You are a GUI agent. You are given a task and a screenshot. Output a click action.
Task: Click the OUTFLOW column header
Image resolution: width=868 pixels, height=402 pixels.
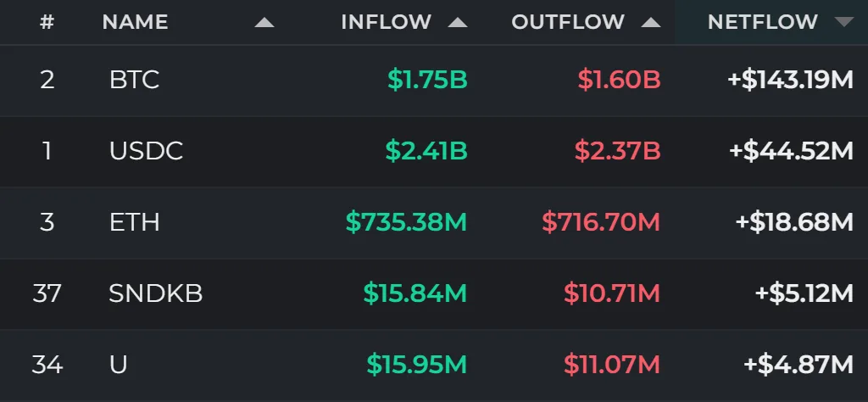(568, 22)
